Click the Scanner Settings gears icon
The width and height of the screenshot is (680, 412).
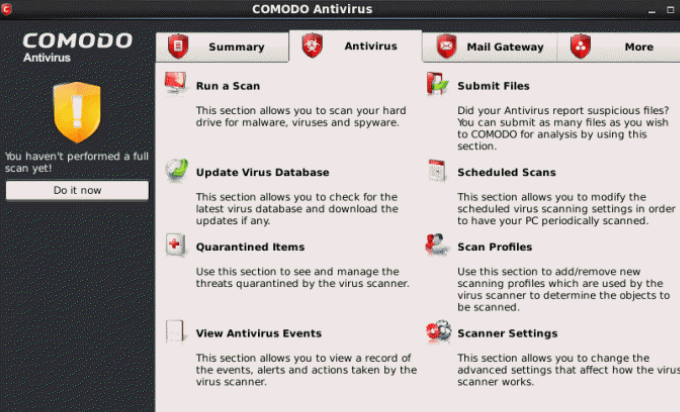438,332
